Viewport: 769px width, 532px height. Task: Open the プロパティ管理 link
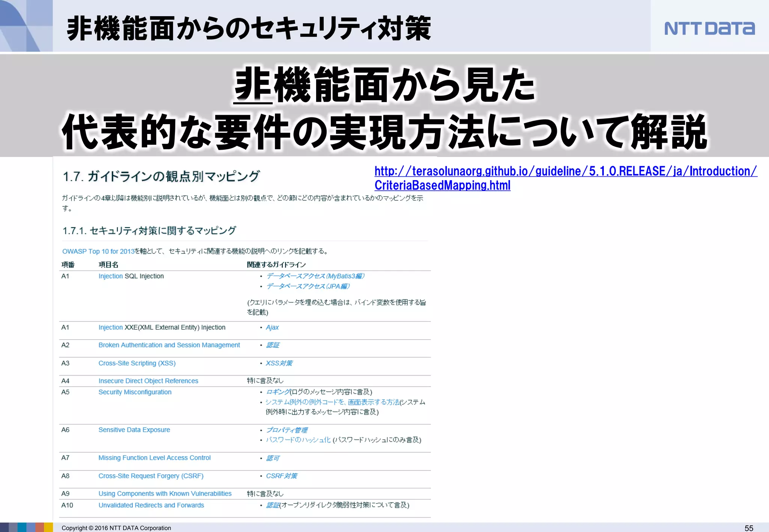(287, 430)
